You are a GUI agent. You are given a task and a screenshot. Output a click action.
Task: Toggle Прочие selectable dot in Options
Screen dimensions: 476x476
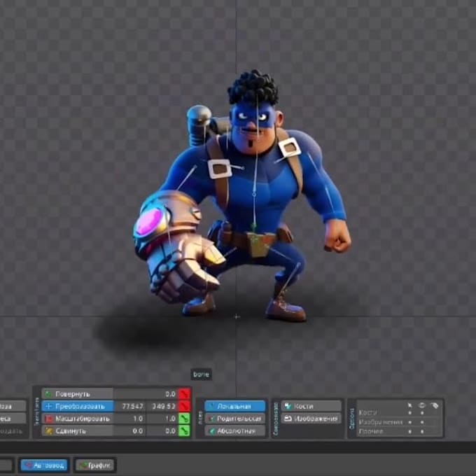[x=409, y=431]
